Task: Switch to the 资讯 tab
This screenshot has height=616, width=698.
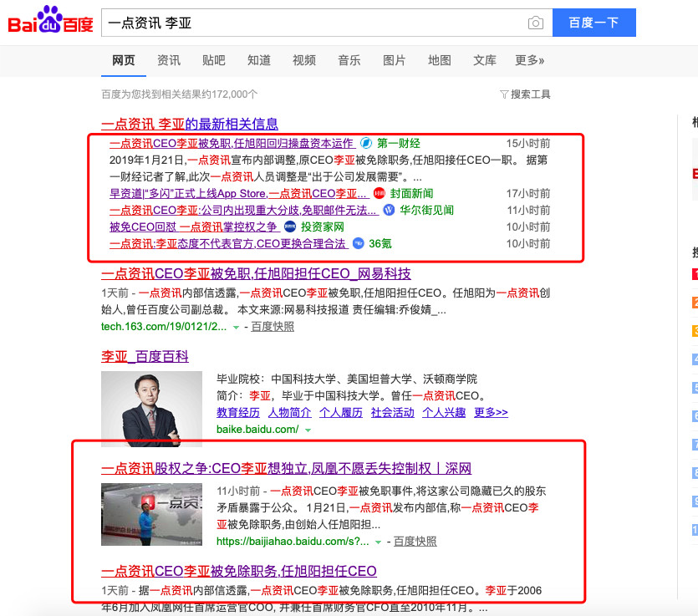Action: [x=169, y=60]
